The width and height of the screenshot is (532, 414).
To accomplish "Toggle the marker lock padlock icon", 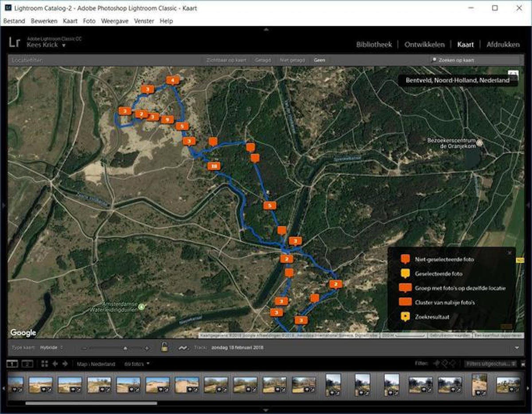I will [164, 347].
